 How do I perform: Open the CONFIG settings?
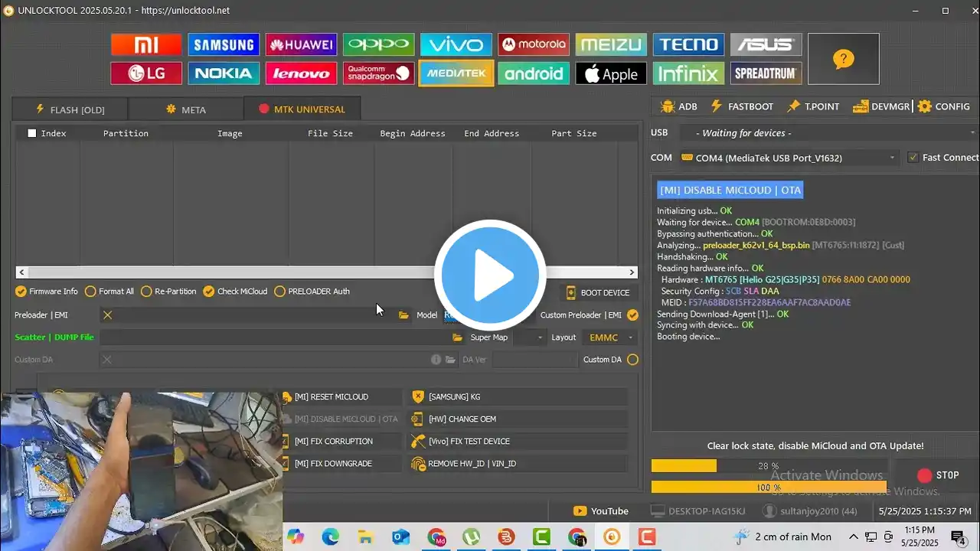click(943, 106)
